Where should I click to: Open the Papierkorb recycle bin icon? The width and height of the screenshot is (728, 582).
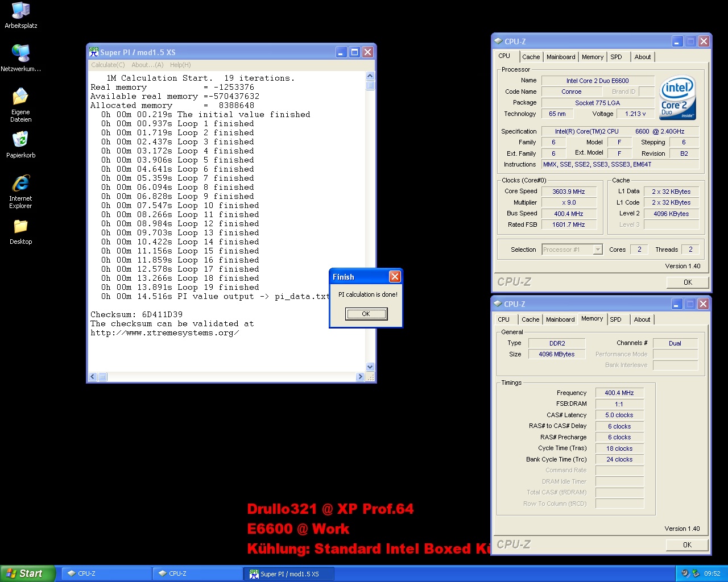[x=21, y=145]
